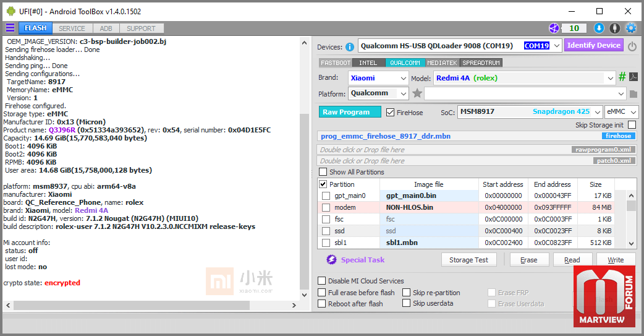This screenshot has height=336, width=644.
Task: Select the NON-HLOS.bin image file cell
Action: (x=429, y=207)
